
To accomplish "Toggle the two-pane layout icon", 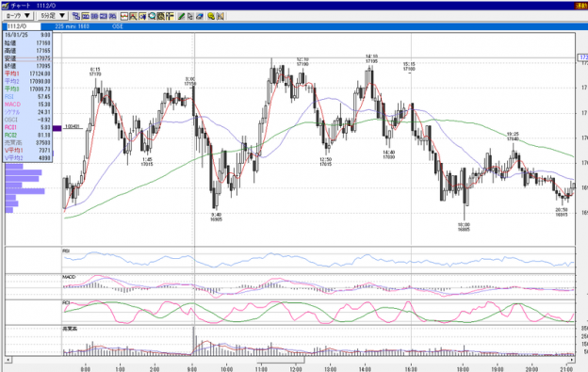I will tap(94, 16).
